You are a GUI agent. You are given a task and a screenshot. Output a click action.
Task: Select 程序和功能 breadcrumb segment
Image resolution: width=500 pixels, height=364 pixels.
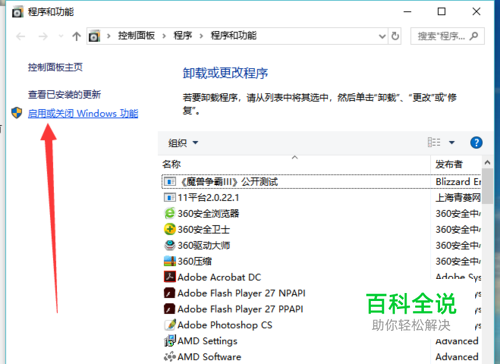234,36
